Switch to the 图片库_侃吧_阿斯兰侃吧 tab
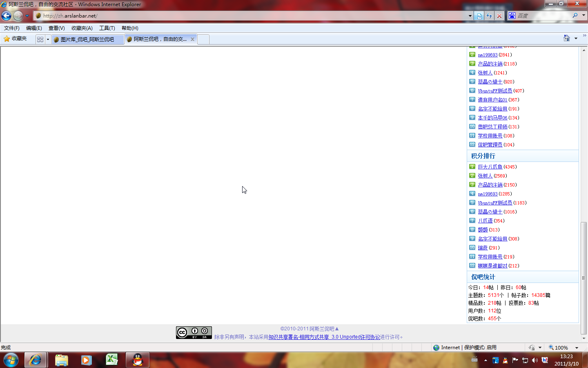Viewport: 588px width, 368px height. tap(87, 39)
